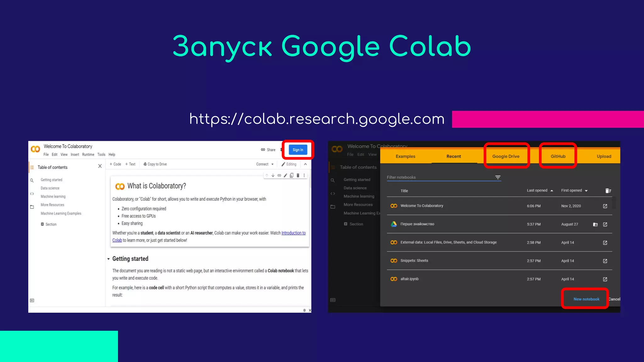
Task: Click the blue Sign in button
Action: pos(298,150)
